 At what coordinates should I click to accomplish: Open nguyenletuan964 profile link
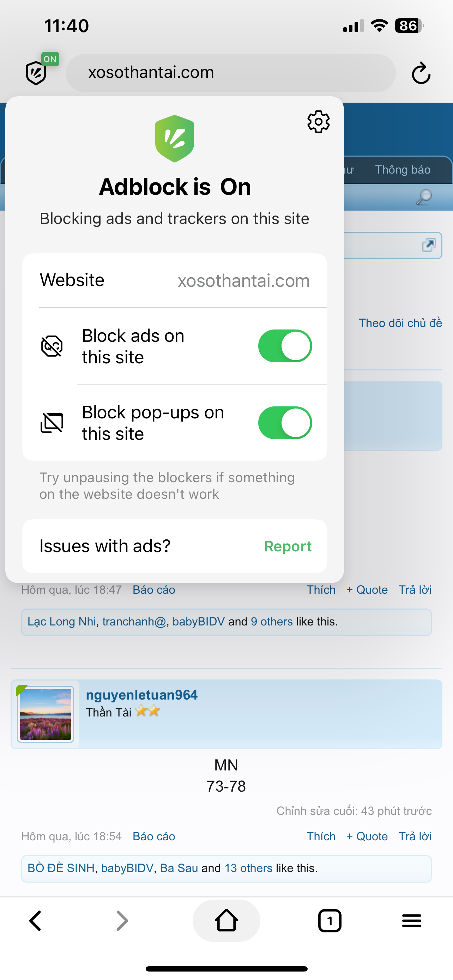click(x=141, y=695)
